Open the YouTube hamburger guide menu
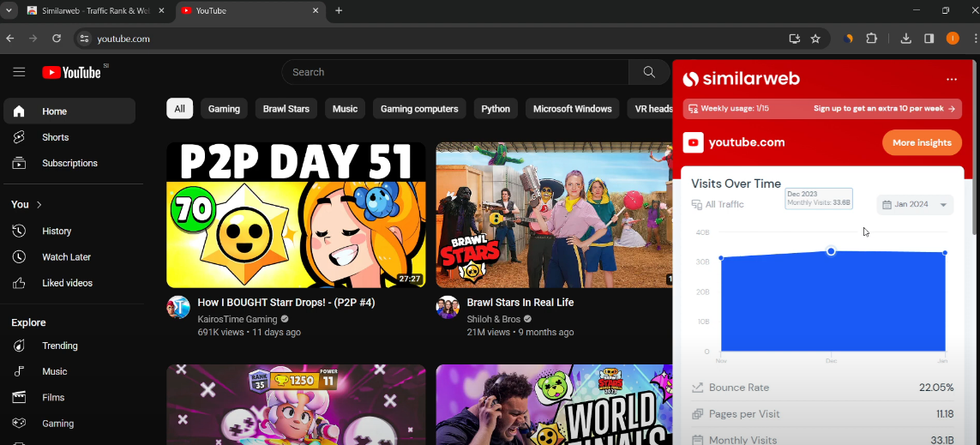This screenshot has height=445, width=980. (19, 72)
